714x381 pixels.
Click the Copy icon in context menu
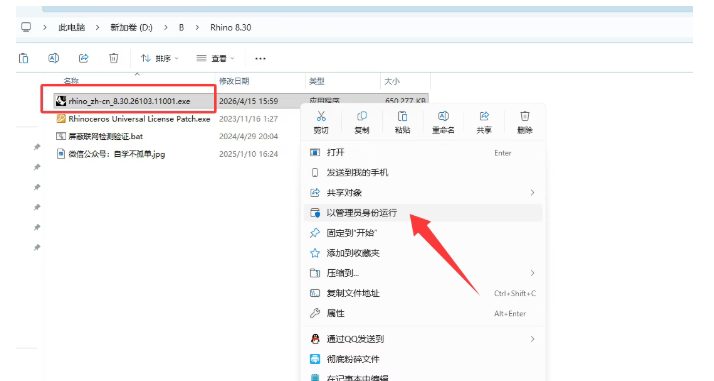(362, 117)
